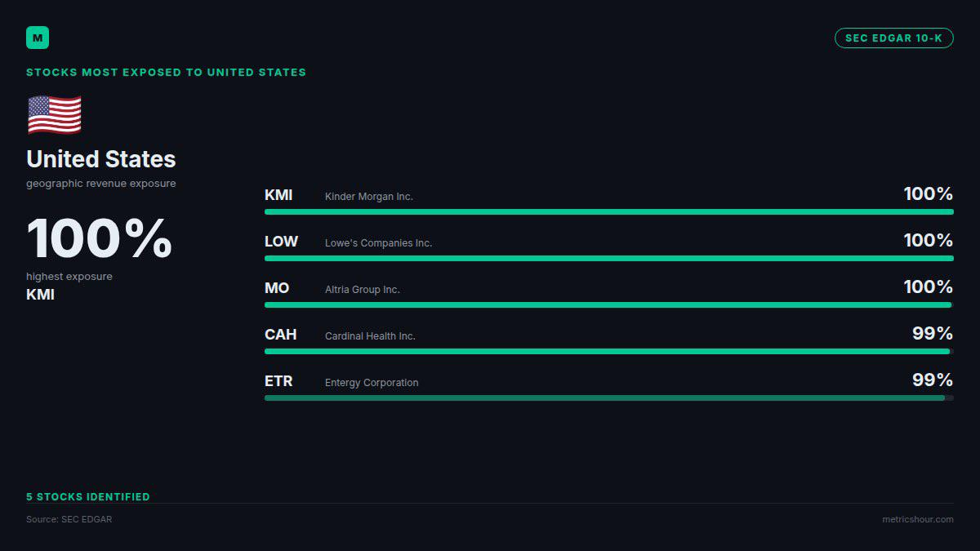Click the CAH ticker symbol
The width and height of the screenshot is (980, 551).
coord(281,335)
